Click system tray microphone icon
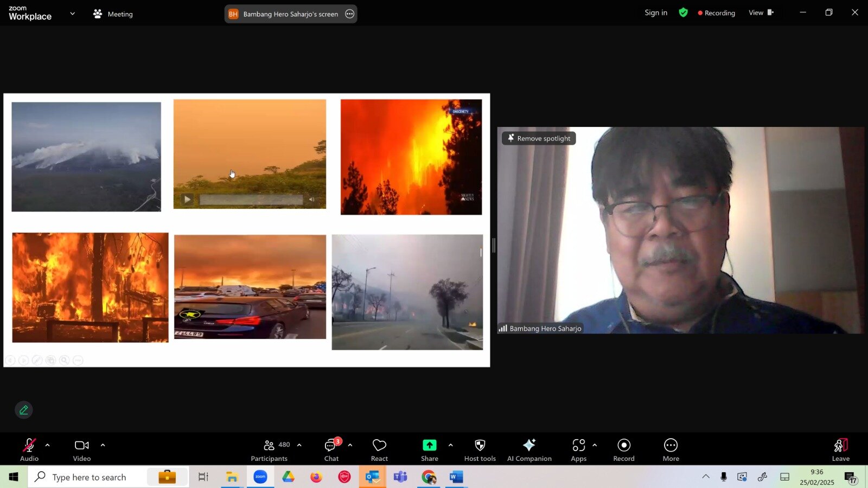 724,477
